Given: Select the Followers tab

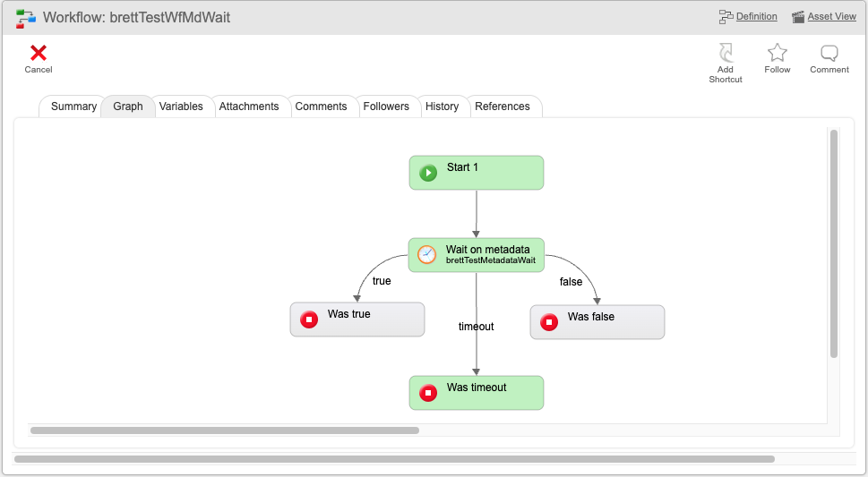Looking at the screenshot, I should coord(386,106).
